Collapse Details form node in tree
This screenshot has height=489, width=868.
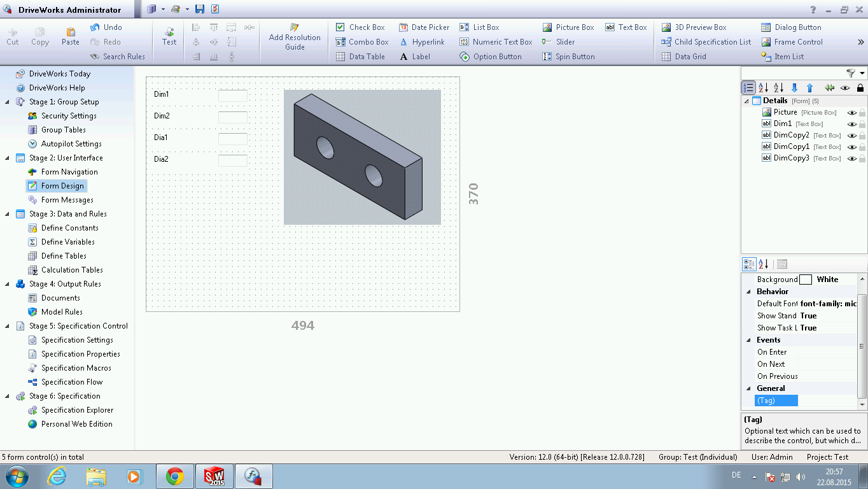pos(746,101)
